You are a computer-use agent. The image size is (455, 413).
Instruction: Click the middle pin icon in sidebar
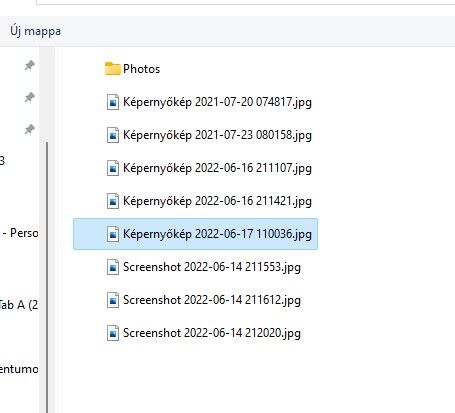click(x=30, y=97)
